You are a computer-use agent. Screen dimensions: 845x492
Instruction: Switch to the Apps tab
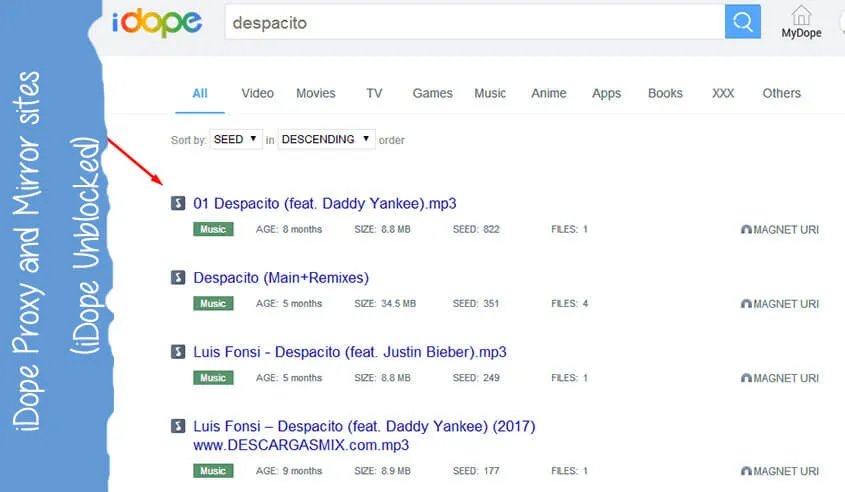point(606,93)
